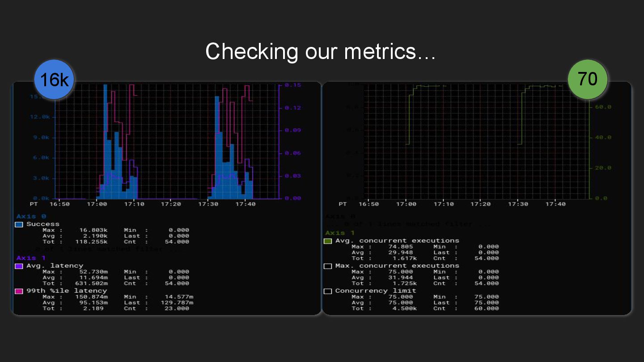Select the 'Concurrency limit' label
Screen dimensions: 644x362
point(376,291)
